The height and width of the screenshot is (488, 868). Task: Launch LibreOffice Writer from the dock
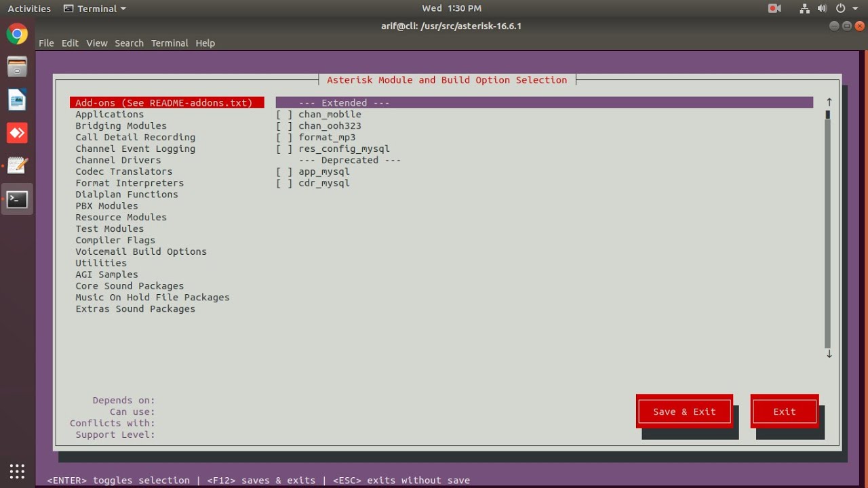(17, 100)
